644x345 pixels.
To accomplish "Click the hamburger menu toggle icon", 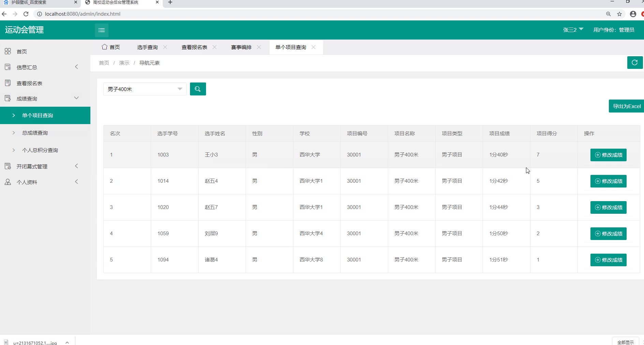I will [x=101, y=30].
